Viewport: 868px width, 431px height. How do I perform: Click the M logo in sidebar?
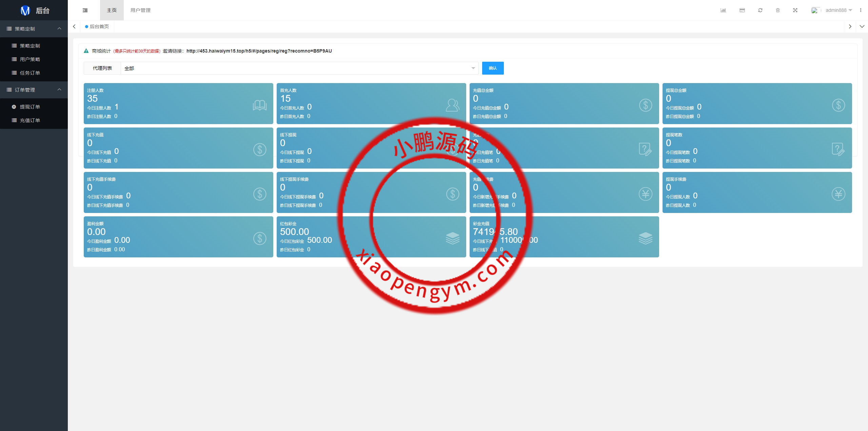pyautogui.click(x=25, y=11)
